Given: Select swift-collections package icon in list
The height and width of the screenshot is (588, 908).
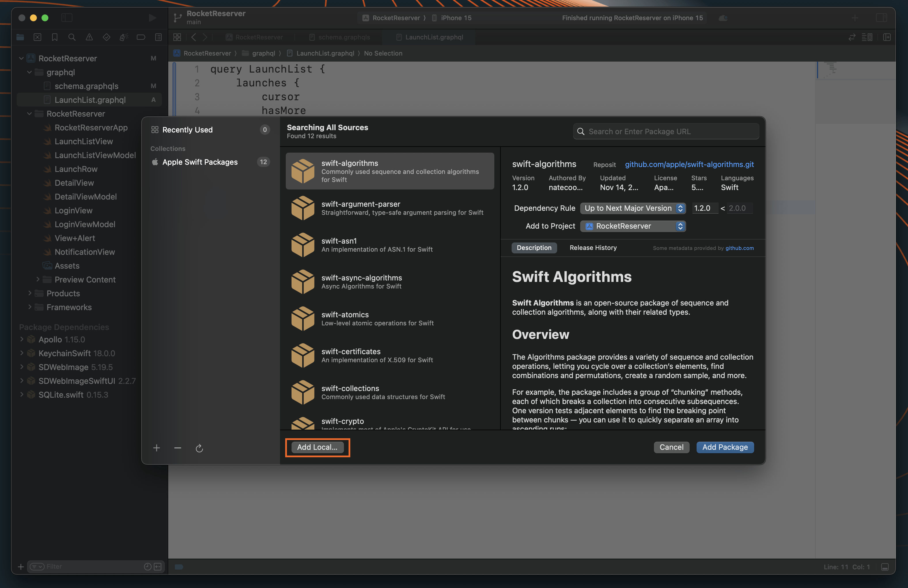Looking at the screenshot, I should pos(302,392).
